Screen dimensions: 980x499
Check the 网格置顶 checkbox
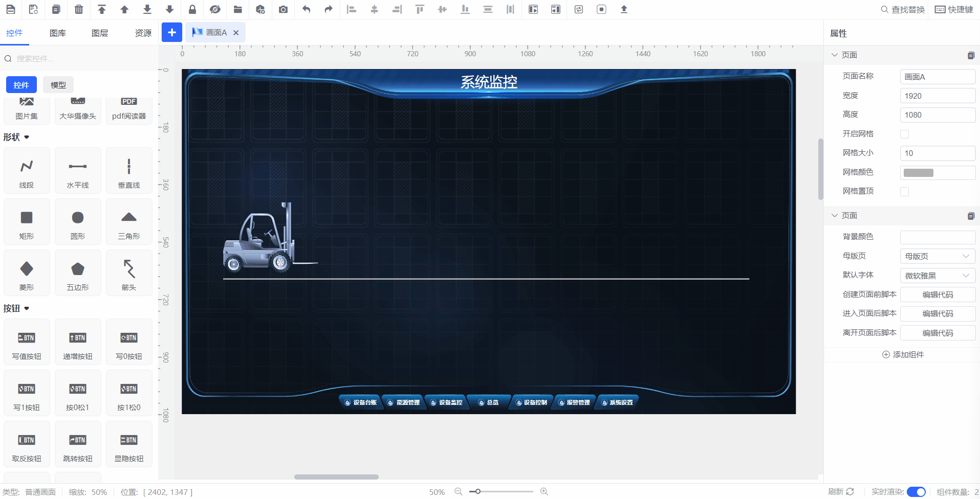pyautogui.click(x=905, y=191)
